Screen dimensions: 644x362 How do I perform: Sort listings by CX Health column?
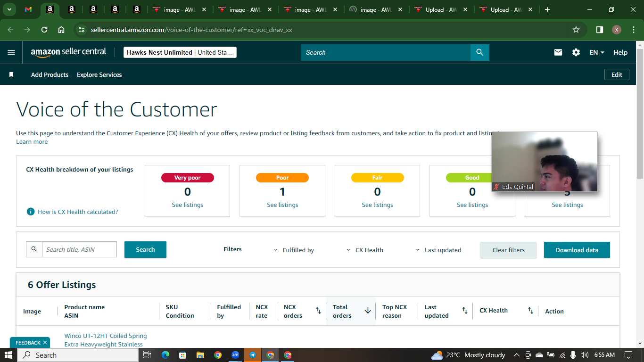tap(530, 311)
